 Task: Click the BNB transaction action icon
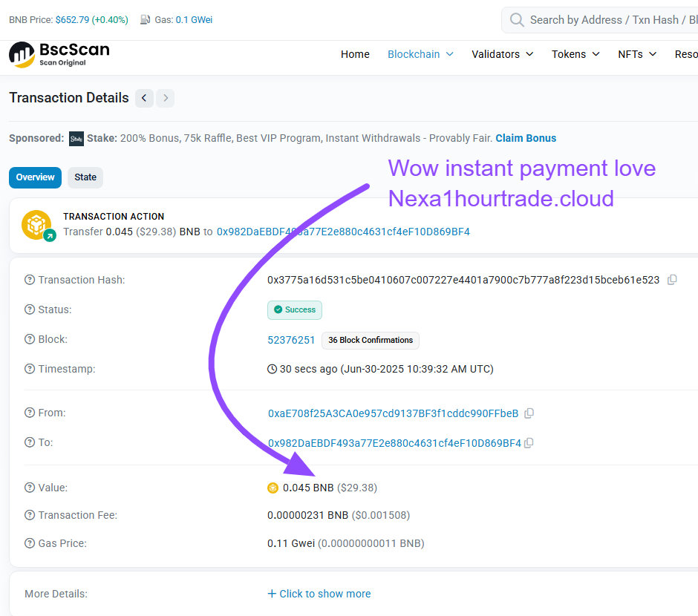pos(39,226)
